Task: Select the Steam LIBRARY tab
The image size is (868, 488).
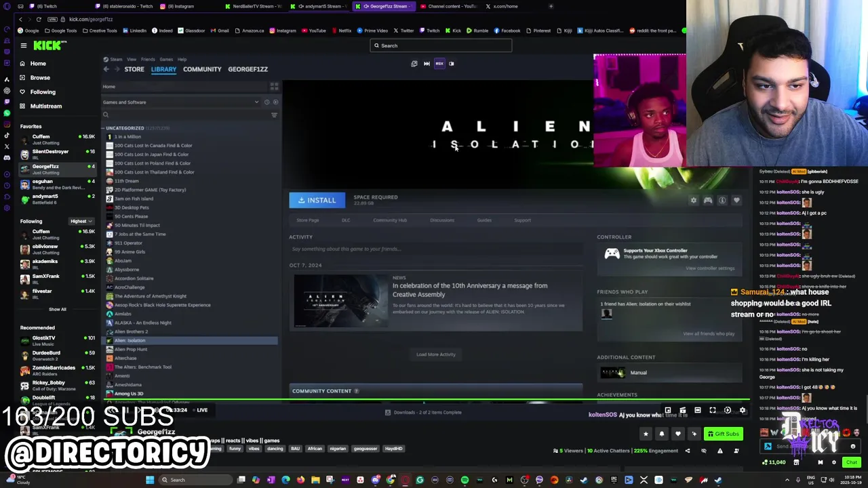Action: pos(163,69)
